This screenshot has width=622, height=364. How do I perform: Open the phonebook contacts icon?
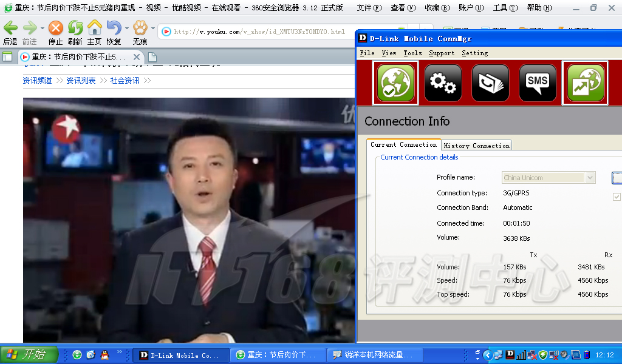(490, 83)
